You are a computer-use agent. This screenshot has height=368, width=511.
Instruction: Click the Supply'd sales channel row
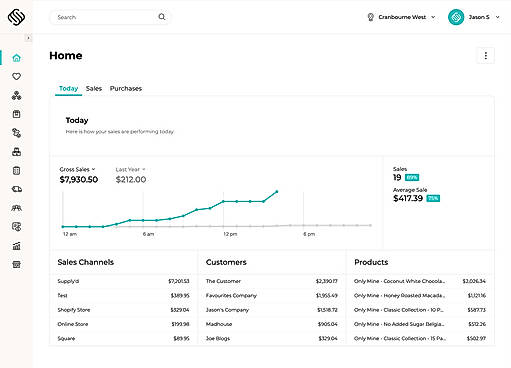123,281
